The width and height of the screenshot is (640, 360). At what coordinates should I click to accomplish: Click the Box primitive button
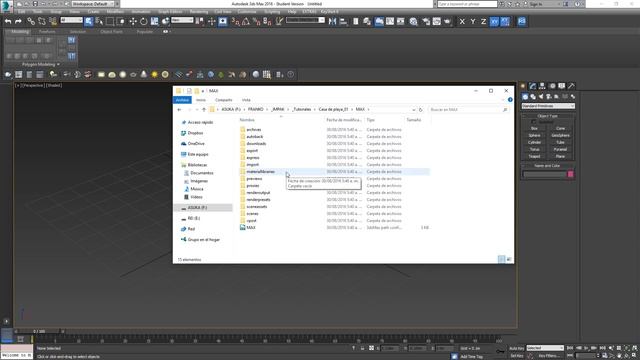coord(534,128)
